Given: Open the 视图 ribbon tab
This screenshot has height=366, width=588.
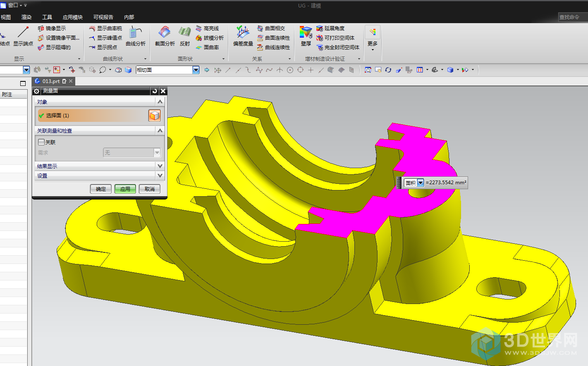Looking at the screenshot, I should click(x=6, y=17).
